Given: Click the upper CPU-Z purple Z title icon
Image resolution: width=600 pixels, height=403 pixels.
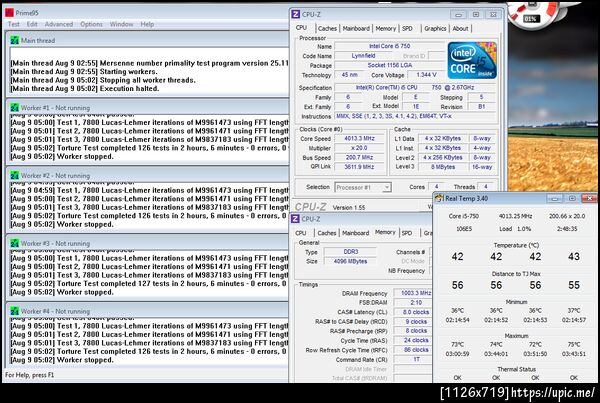Looking at the screenshot, I should click(x=295, y=14).
